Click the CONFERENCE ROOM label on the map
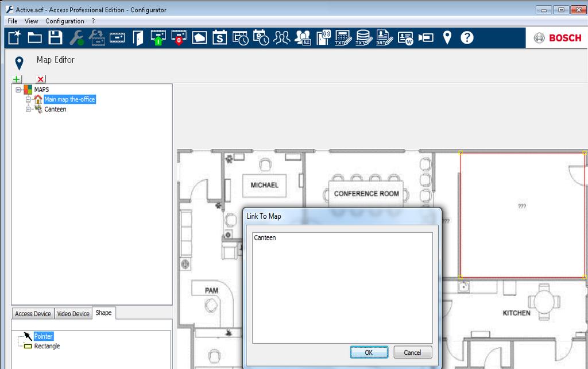The width and height of the screenshot is (588, 369). [x=366, y=194]
